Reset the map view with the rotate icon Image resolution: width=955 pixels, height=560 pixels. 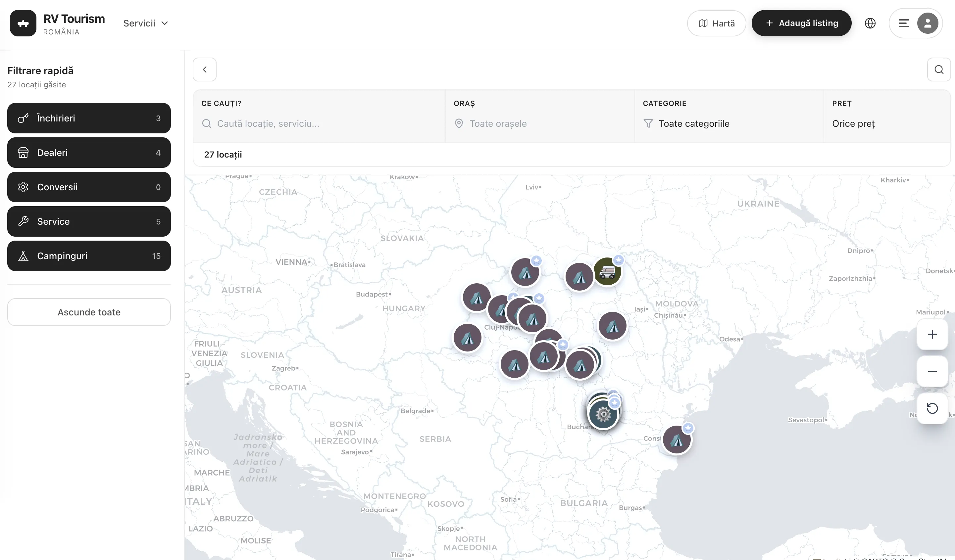point(932,408)
